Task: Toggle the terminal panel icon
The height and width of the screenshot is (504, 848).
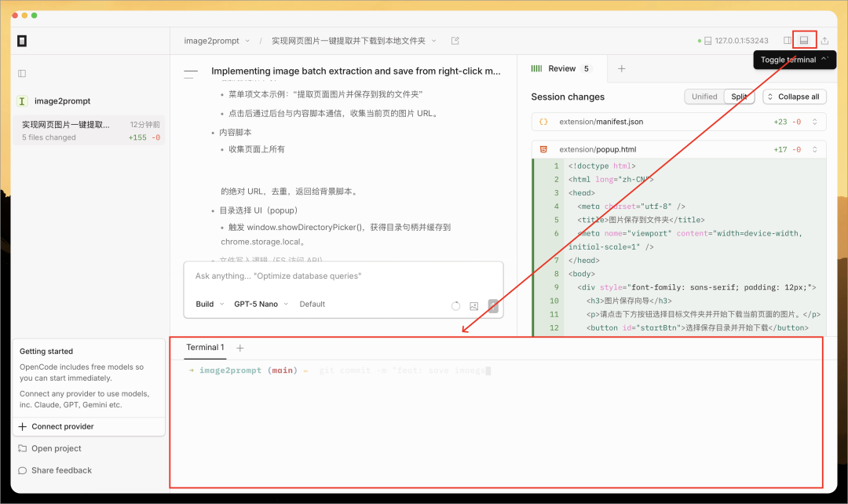Action: [803, 41]
